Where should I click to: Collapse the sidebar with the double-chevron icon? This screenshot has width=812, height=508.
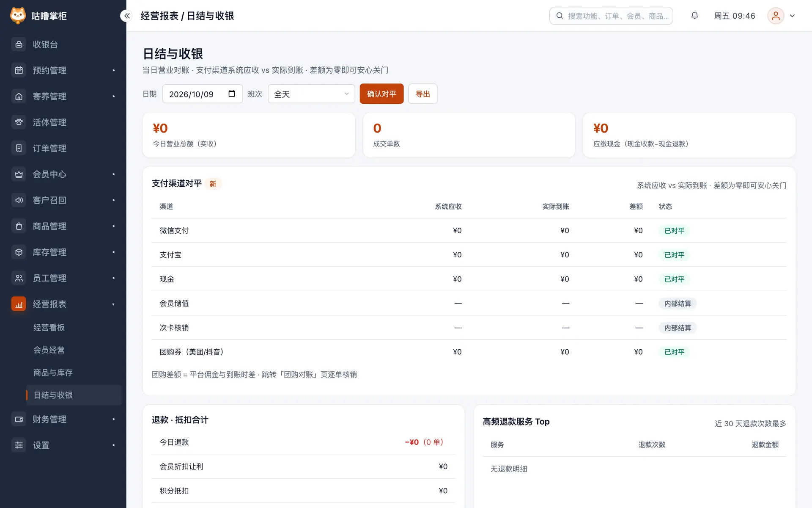coord(126,16)
